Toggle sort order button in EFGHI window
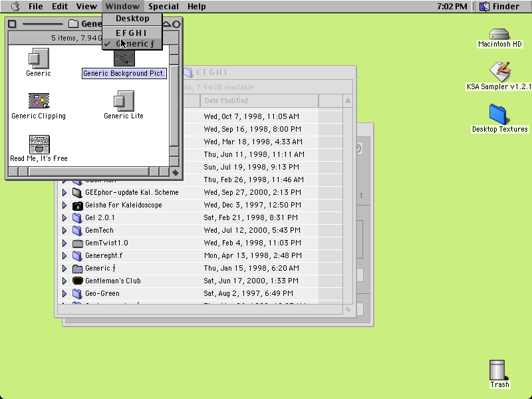Image resolution: width=532 pixels, height=399 pixels. pyautogui.click(x=347, y=101)
